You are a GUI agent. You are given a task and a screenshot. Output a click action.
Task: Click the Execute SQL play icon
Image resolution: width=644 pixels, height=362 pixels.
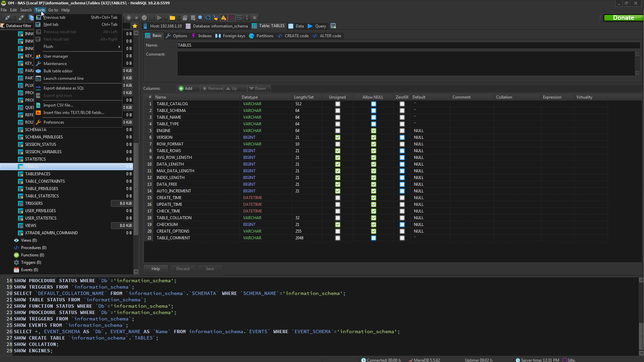(160, 18)
